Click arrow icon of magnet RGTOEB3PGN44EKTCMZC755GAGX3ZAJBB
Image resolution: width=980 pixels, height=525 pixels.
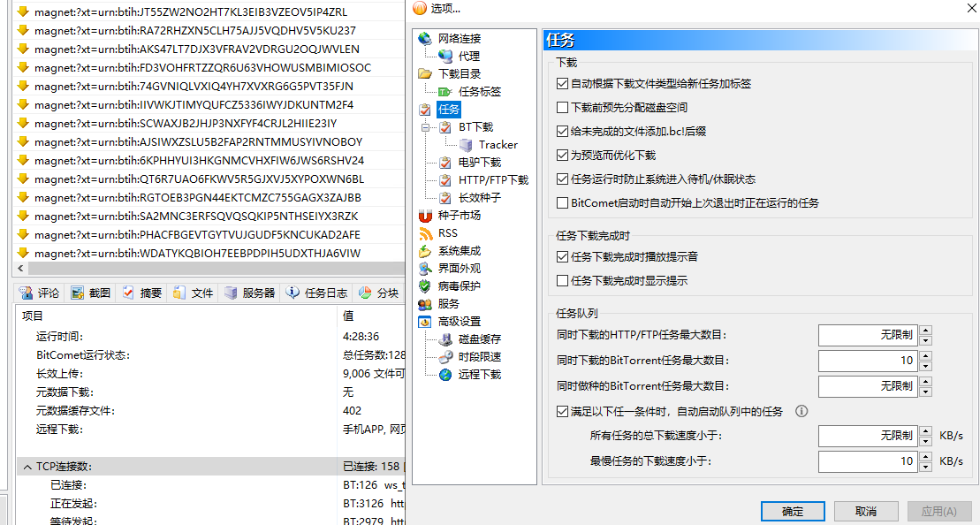[x=24, y=197]
